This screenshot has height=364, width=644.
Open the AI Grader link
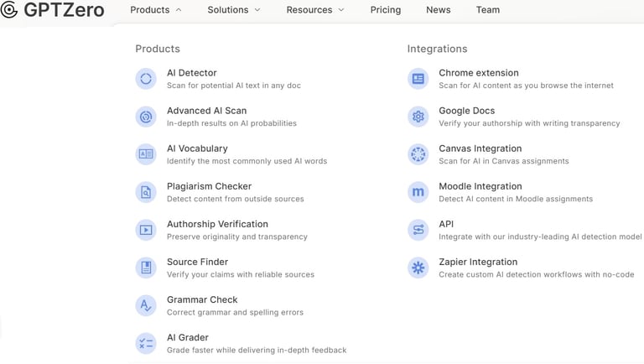click(187, 337)
